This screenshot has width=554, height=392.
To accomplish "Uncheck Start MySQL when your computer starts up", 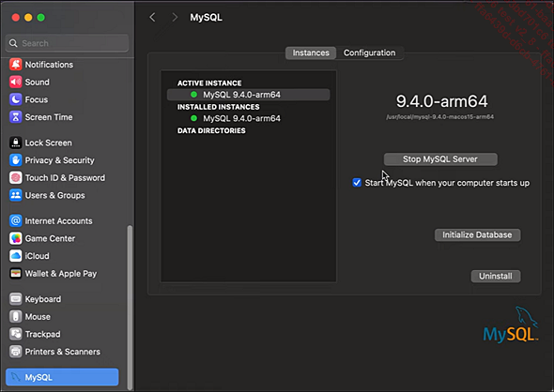I will 357,183.
